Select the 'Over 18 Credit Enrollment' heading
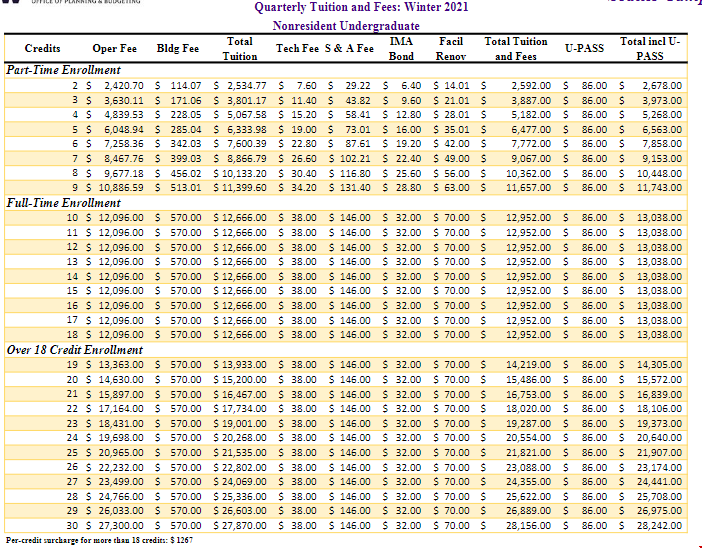Viewport: 702px width, 548px height. [x=74, y=350]
